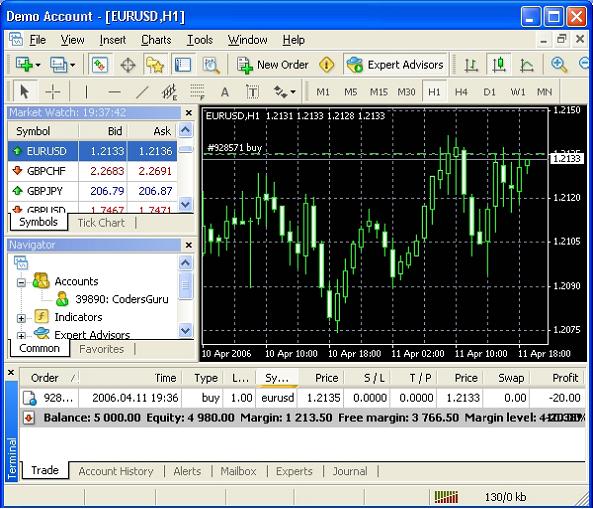This screenshot has width=593, height=509.
Task: Select the Fibonacci retracement tool
Action: click(197, 92)
